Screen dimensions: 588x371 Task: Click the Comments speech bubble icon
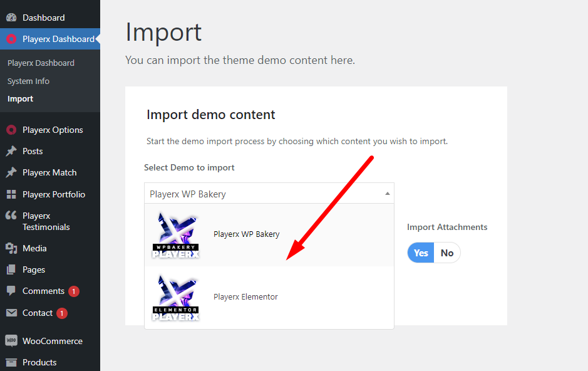click(11, 291)
